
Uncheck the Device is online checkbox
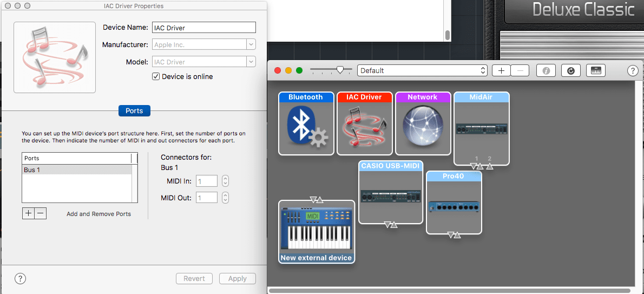157,77
